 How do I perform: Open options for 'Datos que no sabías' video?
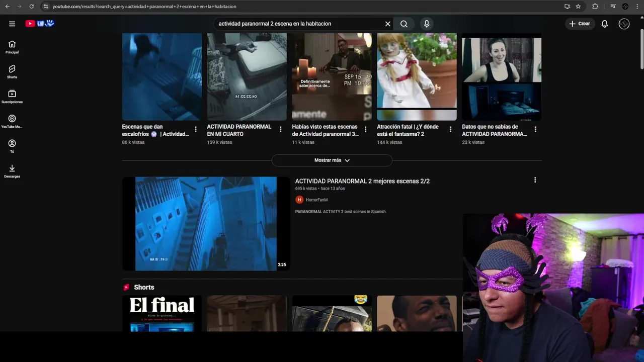point(535,129)
